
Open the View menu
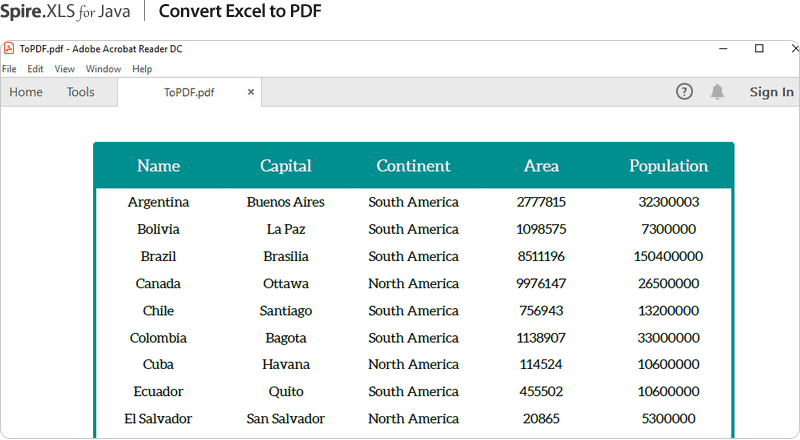tap(64, 69)
